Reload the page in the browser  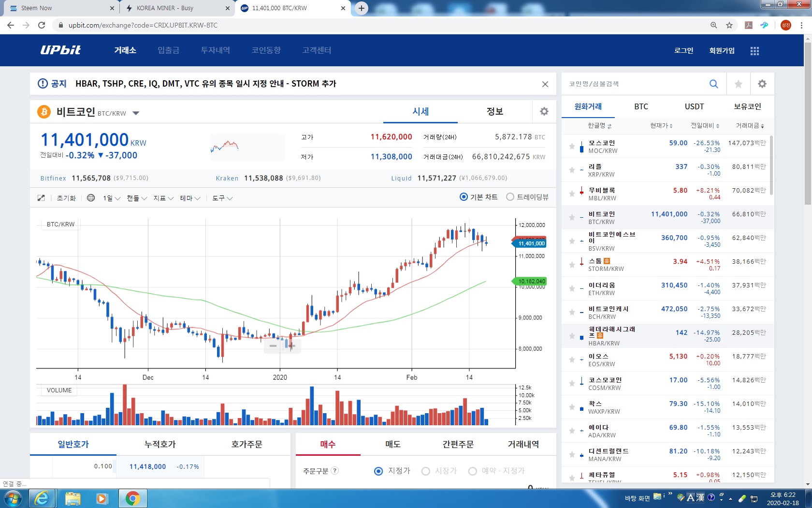click(x=42, y=25)
